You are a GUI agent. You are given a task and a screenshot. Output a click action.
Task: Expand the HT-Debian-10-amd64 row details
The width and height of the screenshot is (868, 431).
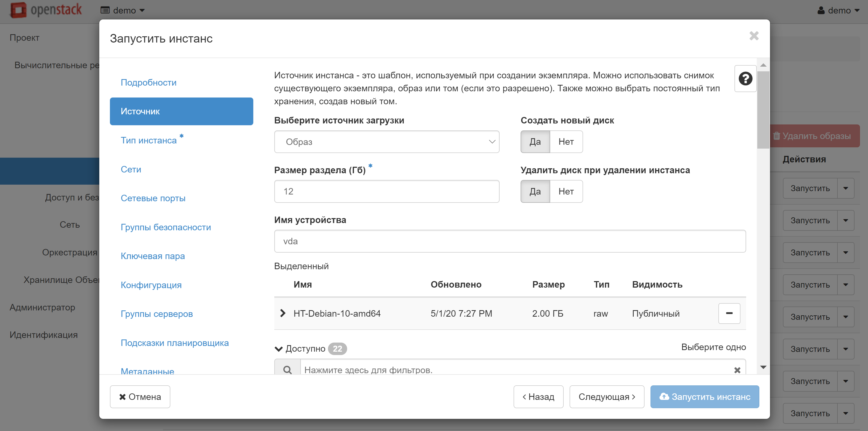[283, 313]
